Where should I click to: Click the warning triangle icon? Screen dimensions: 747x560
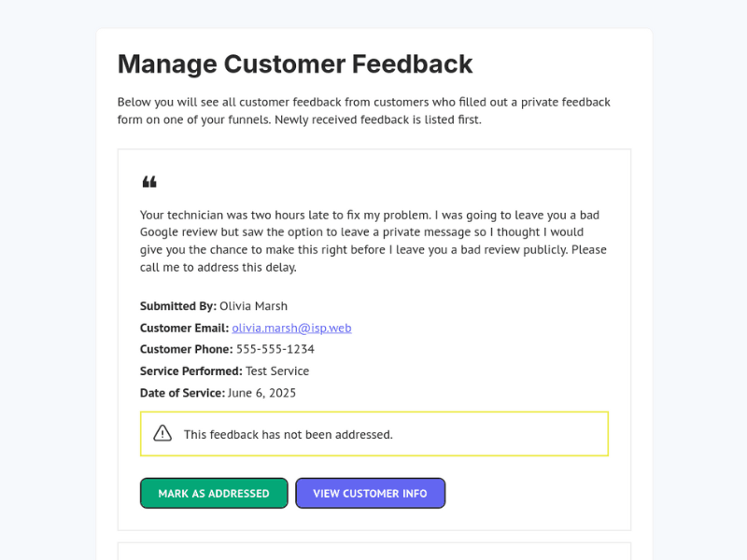click(162, 433)
